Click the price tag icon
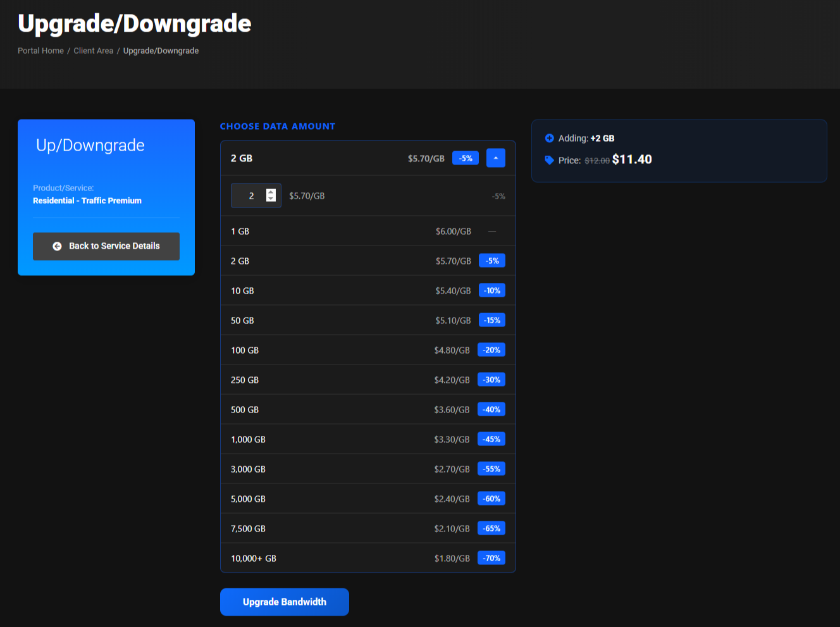The width and height of the screenshot is (840, 627). tap(550, 160)
